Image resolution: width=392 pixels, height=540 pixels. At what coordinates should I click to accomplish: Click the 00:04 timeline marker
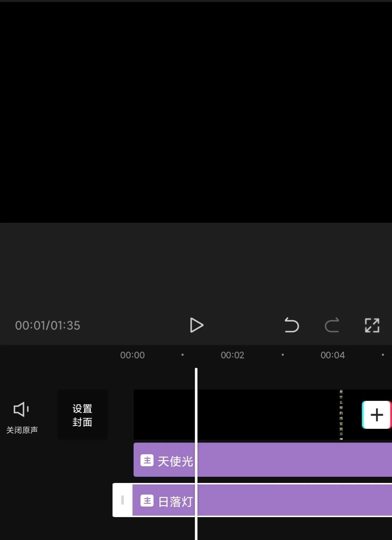[x=332, y=355]
